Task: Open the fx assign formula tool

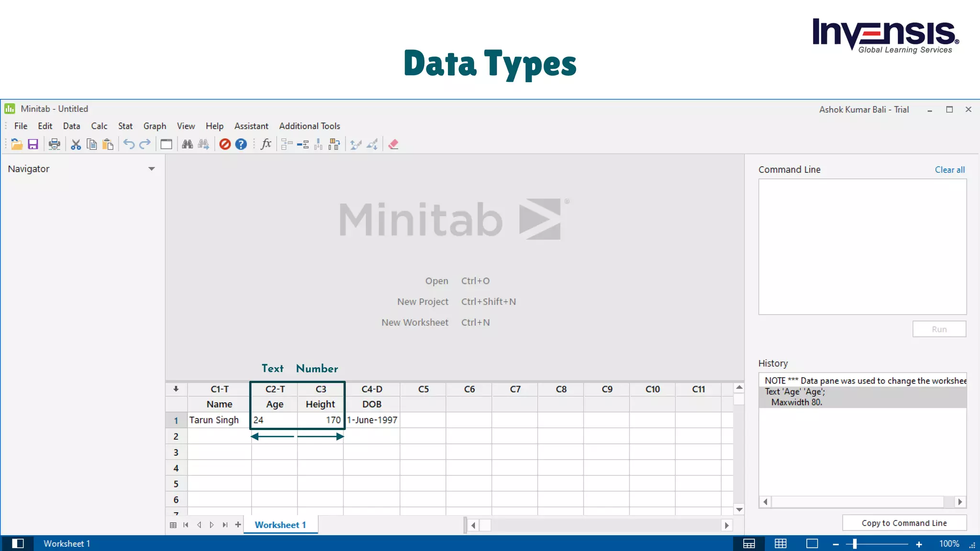Action: point(266,144)
